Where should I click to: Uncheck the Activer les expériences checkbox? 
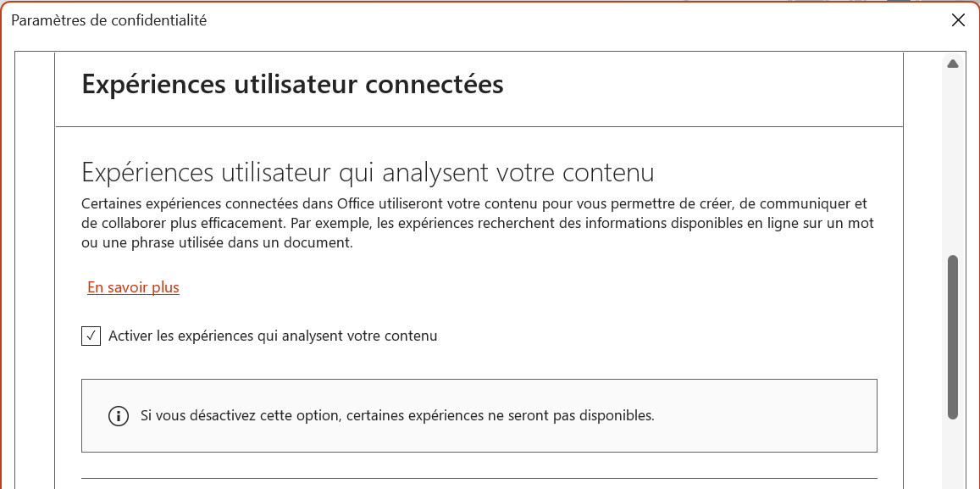(91, 336)
